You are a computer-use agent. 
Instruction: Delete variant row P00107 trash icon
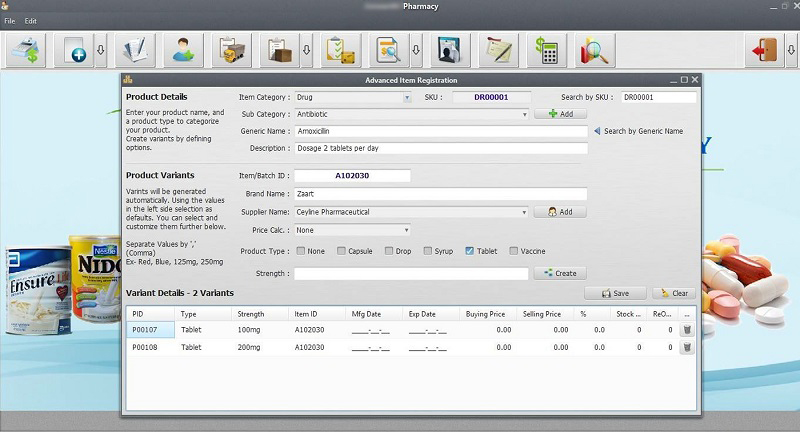687,330
